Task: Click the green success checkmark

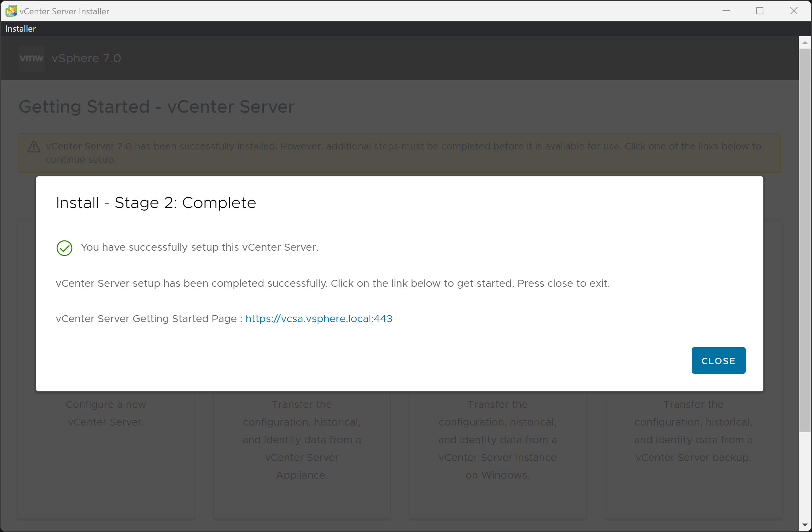Action: (x=64, y=248)
